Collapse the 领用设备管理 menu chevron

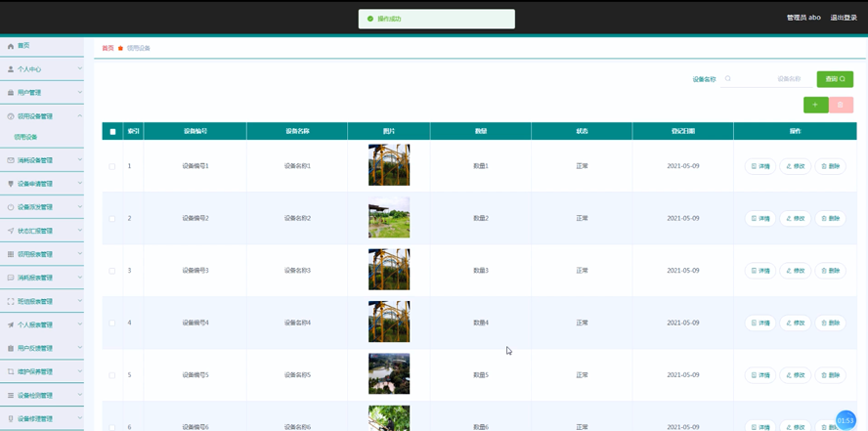80,115
